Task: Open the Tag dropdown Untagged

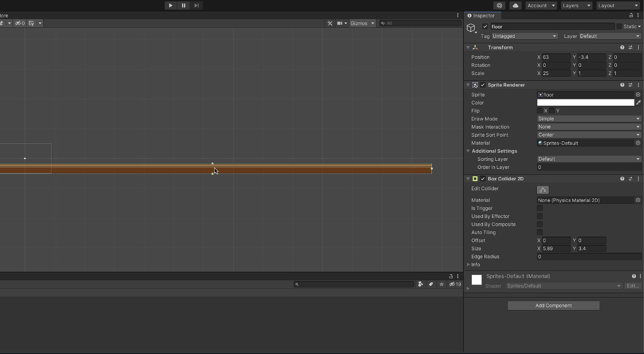Action: click(x=524, y=36)
